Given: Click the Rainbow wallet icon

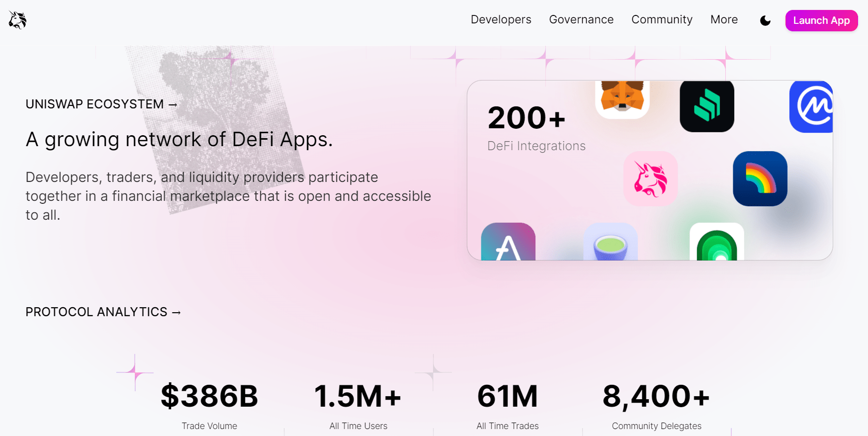Looking at the screenshot, I should (760, 179).
